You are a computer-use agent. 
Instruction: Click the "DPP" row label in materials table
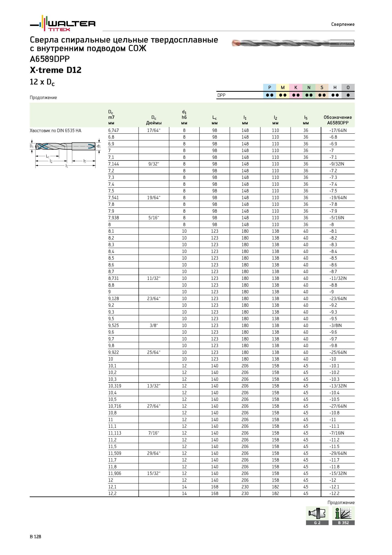pyautogui.click(x=221, y=95)
